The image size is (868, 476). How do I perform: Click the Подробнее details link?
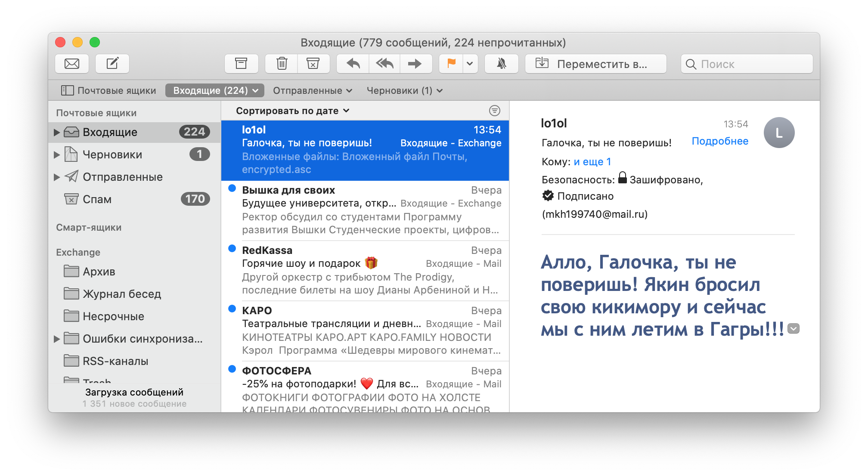(x=719, y=141)
